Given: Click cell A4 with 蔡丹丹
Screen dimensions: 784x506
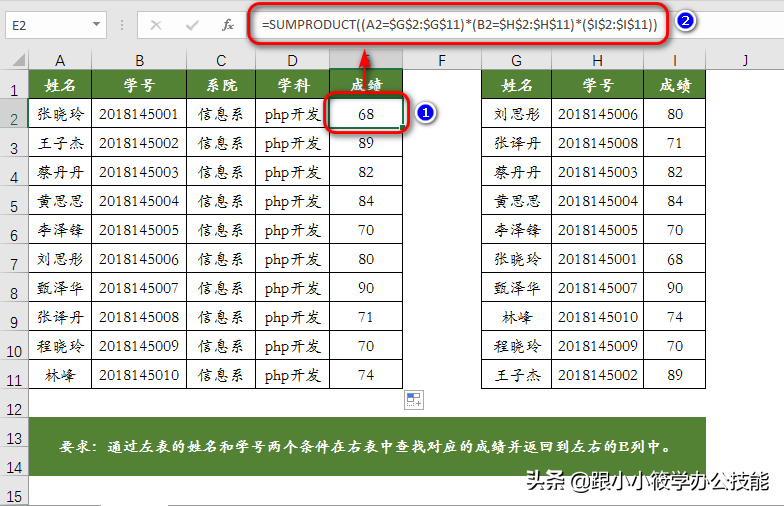Looking at the screenshot, I should 60,172.
